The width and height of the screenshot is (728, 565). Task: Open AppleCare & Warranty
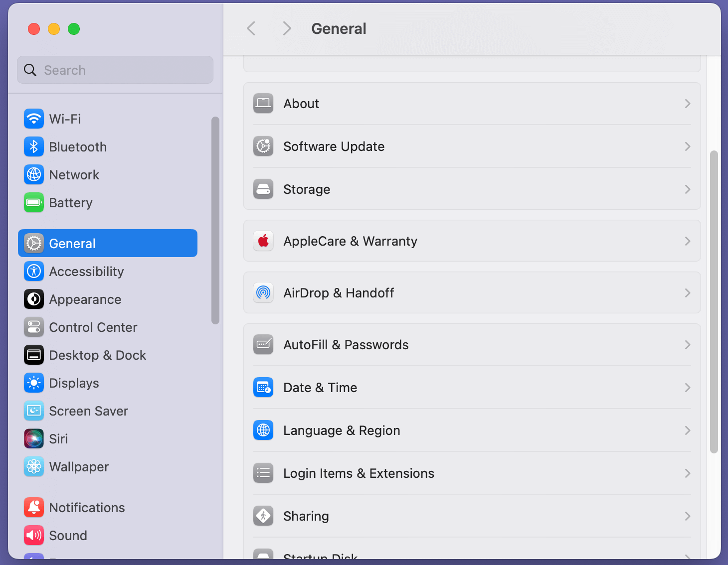pyautogui.click(x=472, y=241)
